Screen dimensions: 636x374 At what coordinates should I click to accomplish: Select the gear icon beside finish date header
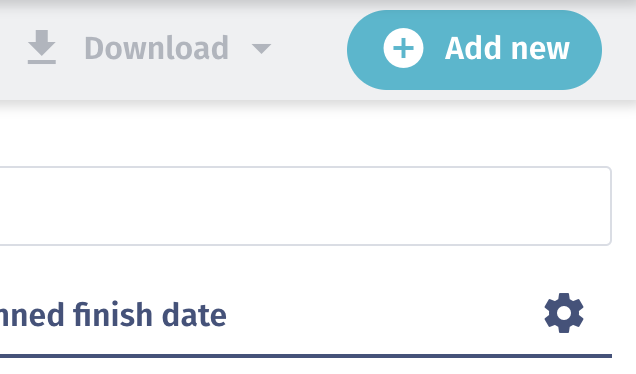coord(564,313)
